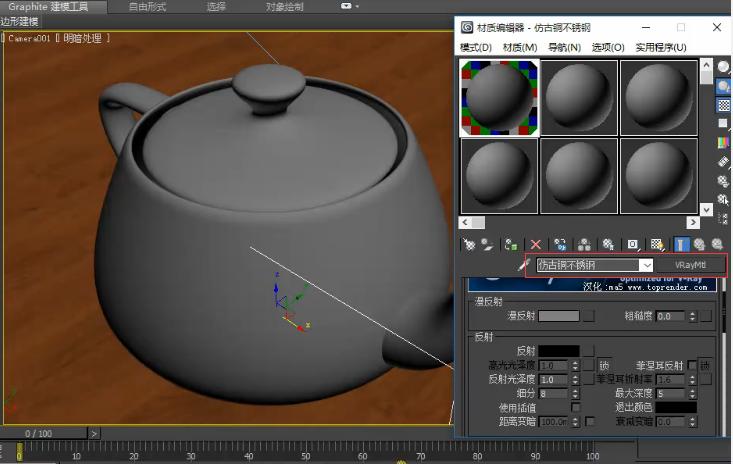The image size is (733, 464).
Task: Click the Make Unique icon
Action: pos(584,244)
